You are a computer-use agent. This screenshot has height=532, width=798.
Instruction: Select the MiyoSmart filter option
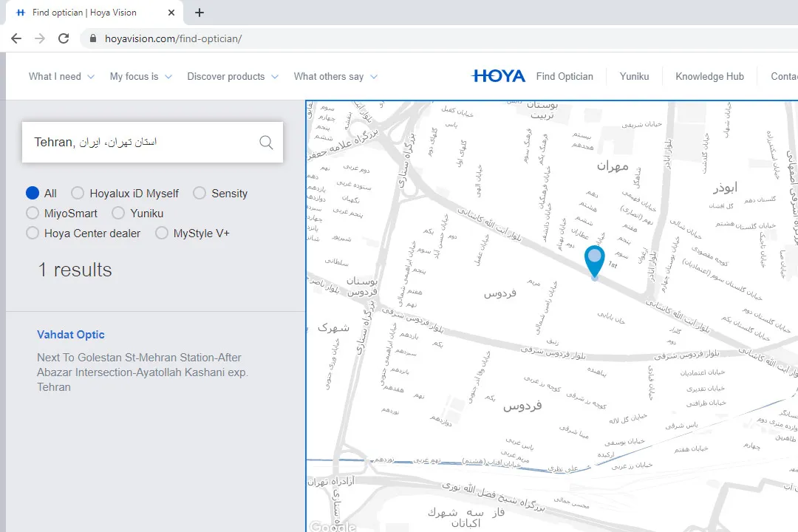[33, 213]
